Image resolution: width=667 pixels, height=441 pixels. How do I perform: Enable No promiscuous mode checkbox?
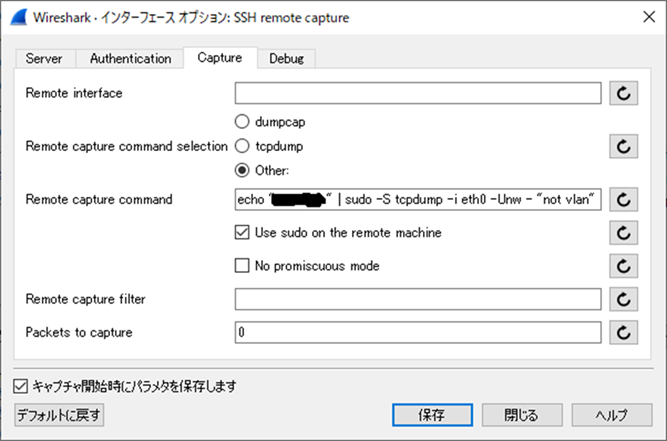(242, 266)
